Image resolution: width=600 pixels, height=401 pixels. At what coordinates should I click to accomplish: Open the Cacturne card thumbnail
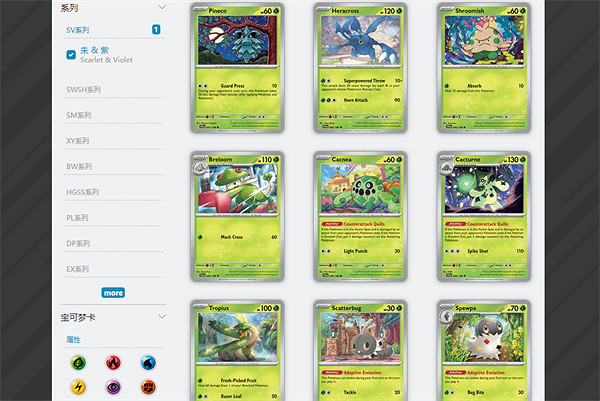pos(484,217)
